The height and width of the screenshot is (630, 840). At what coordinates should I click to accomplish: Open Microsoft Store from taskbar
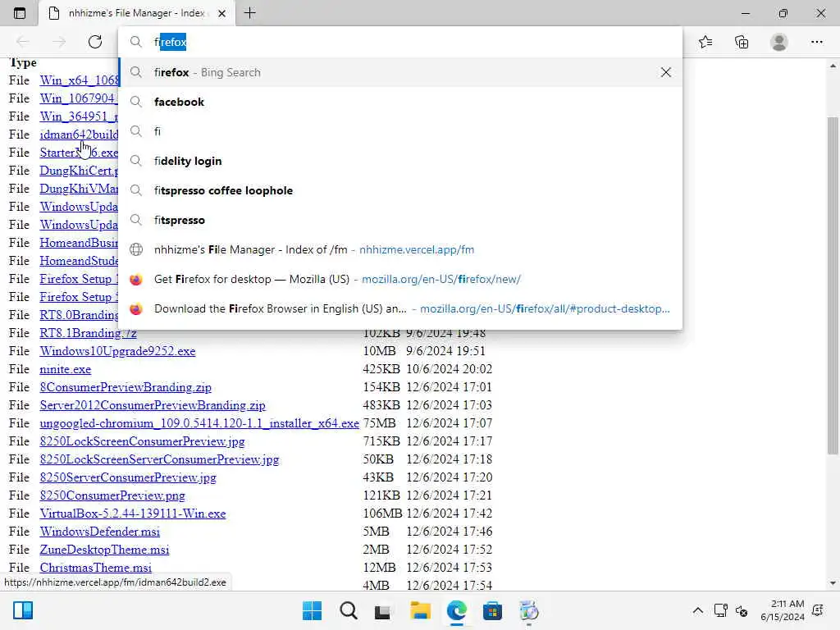click(x=492, y=610)
